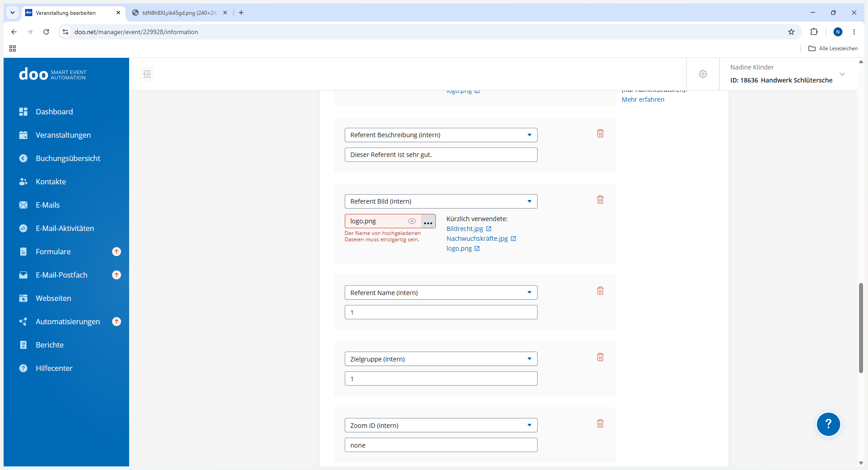Click the address bar URL
The height and width of the screenshot is (470, 868).
[136, 32]
